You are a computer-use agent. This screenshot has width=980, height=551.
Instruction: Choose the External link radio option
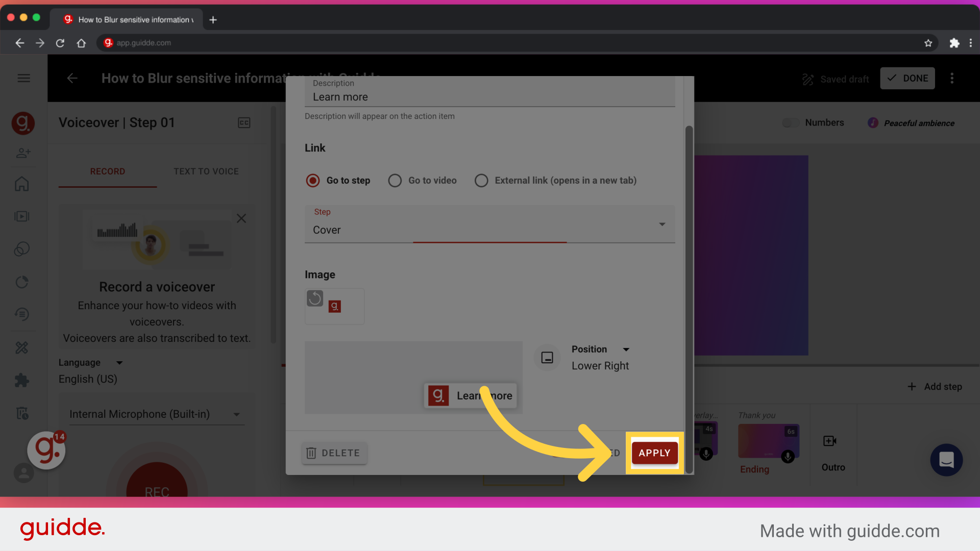481,180
